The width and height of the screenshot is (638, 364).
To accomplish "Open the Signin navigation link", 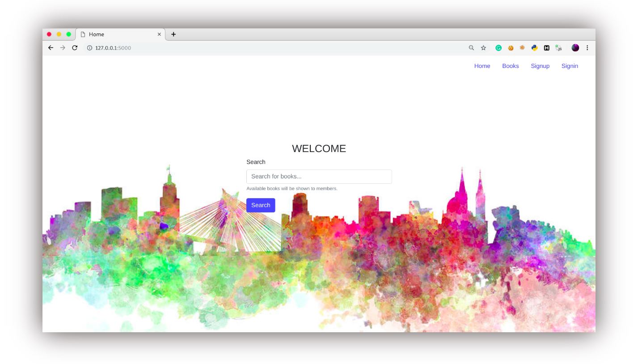I will [570, 66].
